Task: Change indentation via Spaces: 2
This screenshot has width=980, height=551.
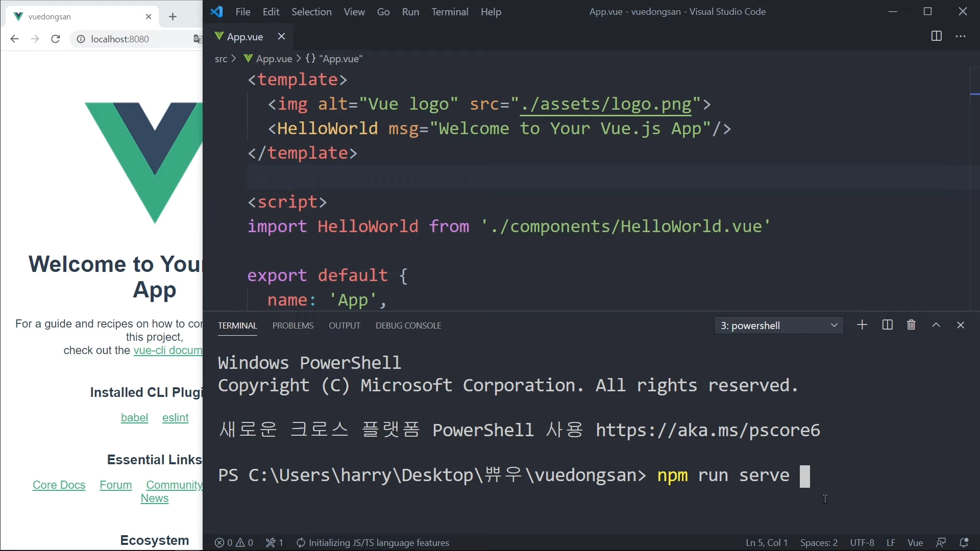Action: point(819,543)
